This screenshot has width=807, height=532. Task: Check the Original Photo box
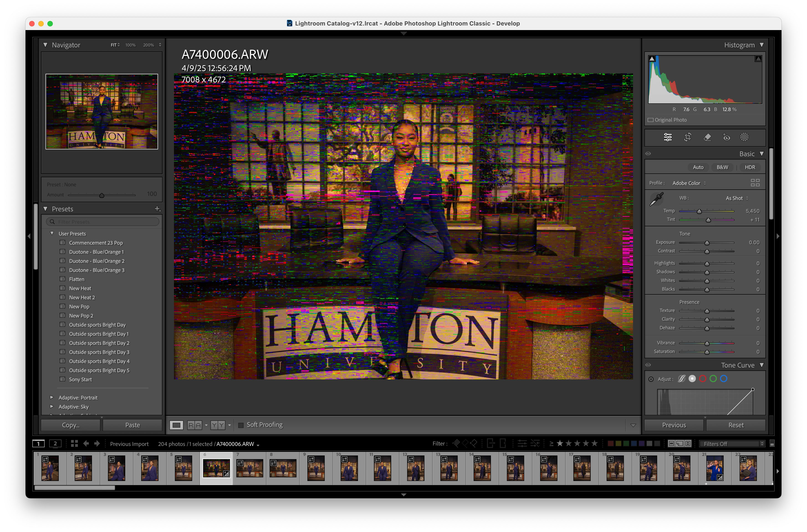pyautogui.click(x=651, y=120)
